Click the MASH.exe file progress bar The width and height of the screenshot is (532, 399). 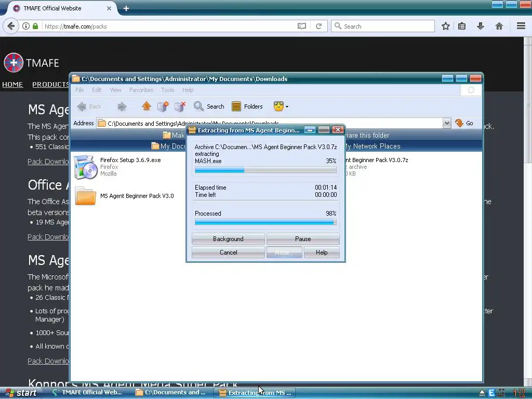point(265,170)
